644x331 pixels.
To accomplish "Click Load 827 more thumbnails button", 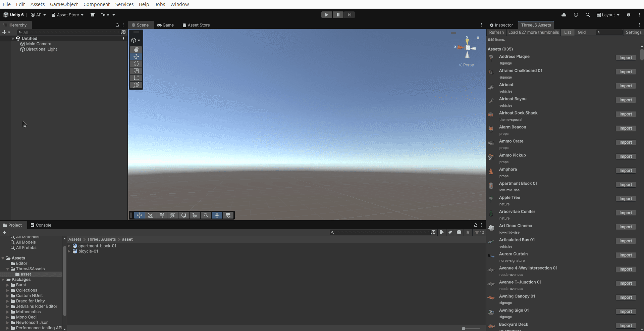I will point(533,32).
